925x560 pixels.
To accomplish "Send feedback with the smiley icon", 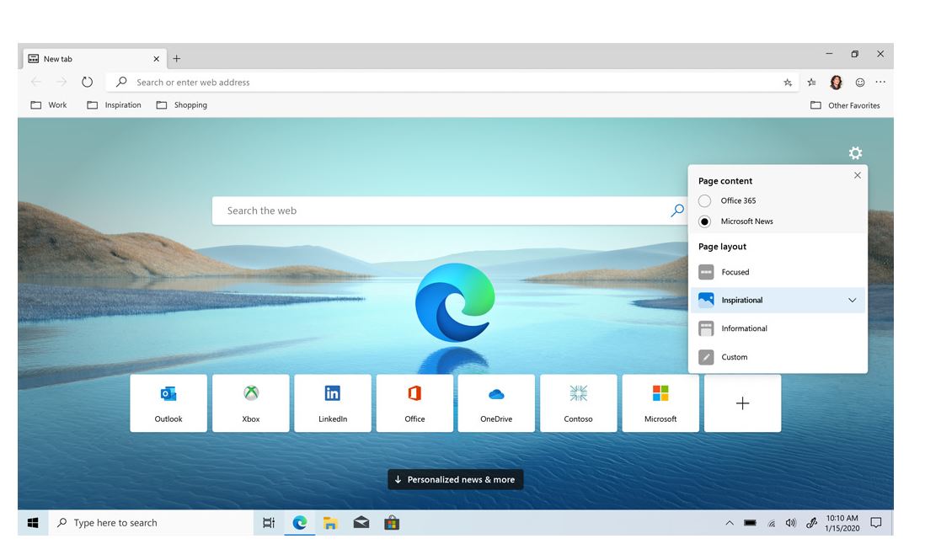I will pyautogui.click(x=860, y=83).
